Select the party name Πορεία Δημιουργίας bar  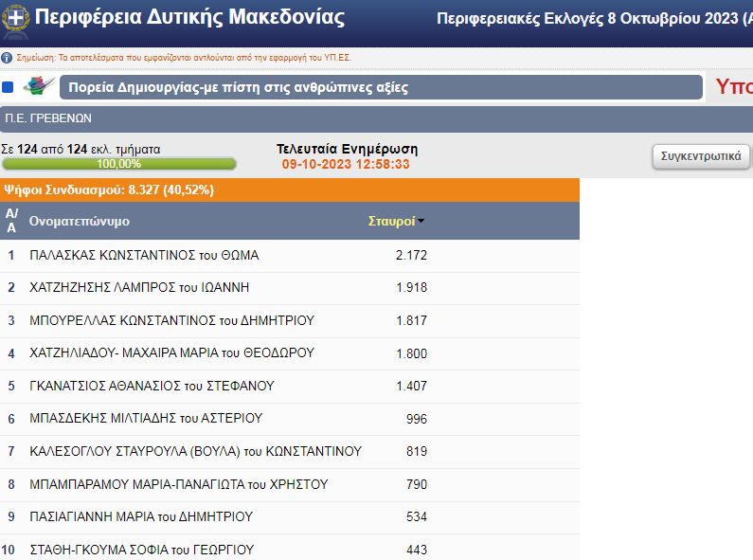[x=381, y=87]
